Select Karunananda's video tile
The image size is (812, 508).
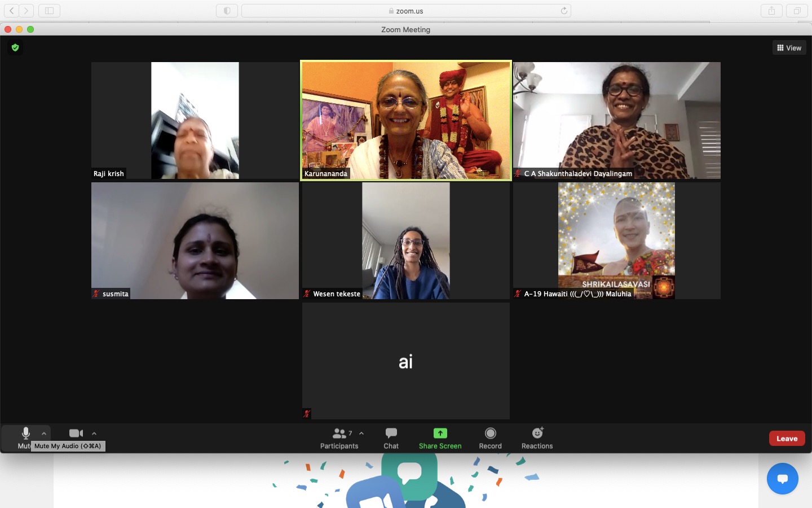point(406,121)
